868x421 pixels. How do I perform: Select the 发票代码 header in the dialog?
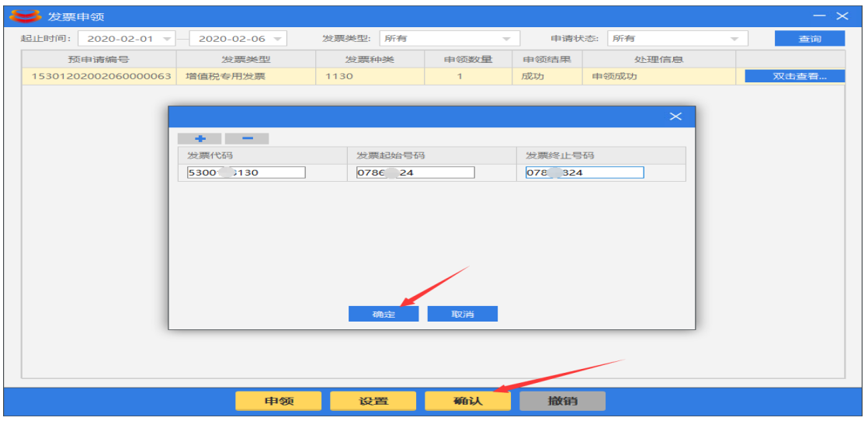point(263,155)
